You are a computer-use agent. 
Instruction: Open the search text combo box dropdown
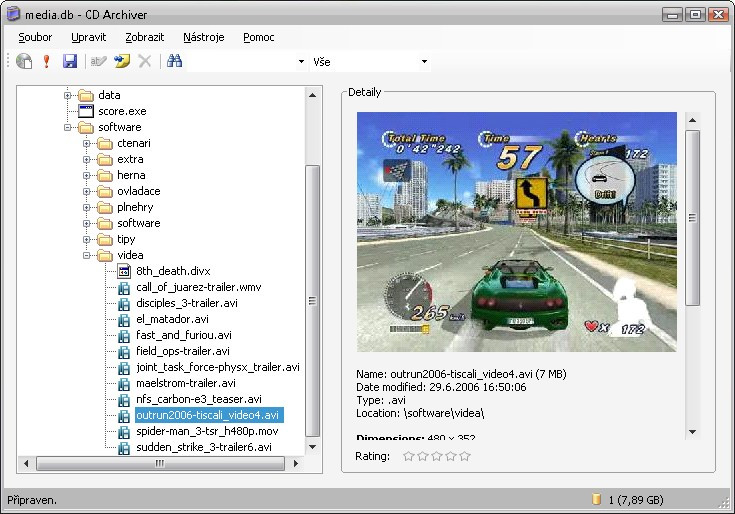coord(301,61)
